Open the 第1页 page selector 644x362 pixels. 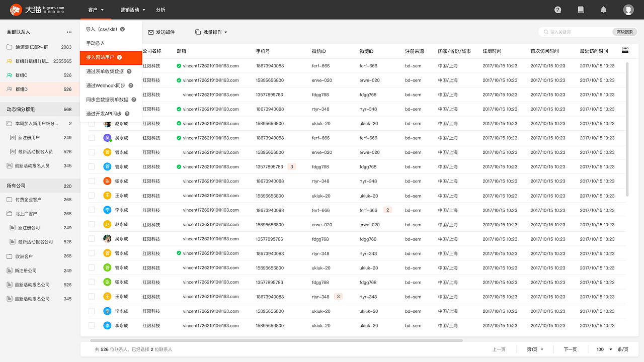pyautogui.click(x=535, y=349)
